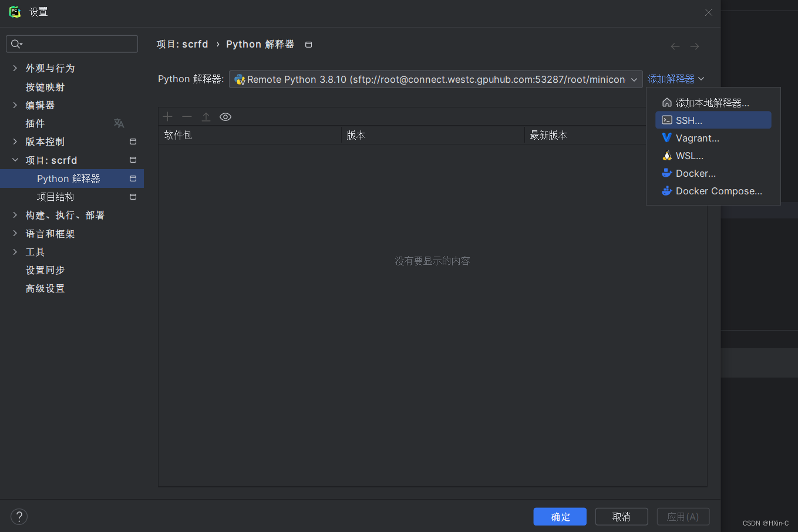The height and width of the screenshot is (532, 798).
Task: Collapse the 项目: scrfd section
Action: [15, 160]
